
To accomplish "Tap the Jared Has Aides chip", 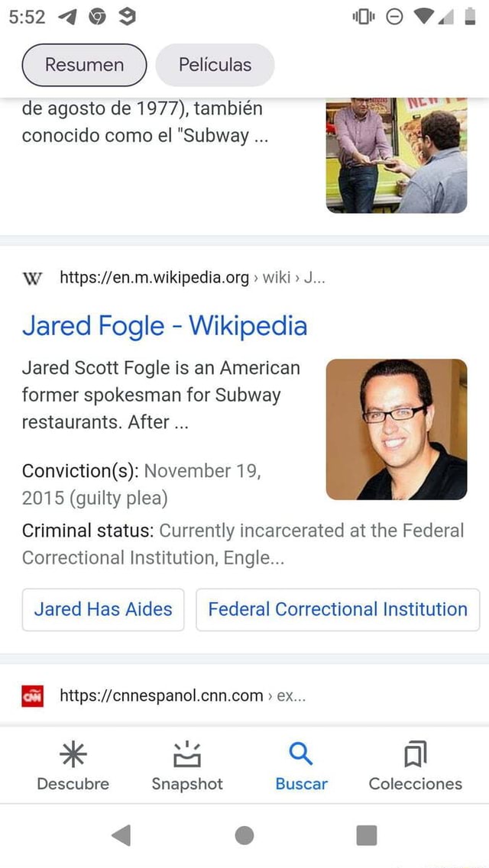I will click(x=103, y=609).
